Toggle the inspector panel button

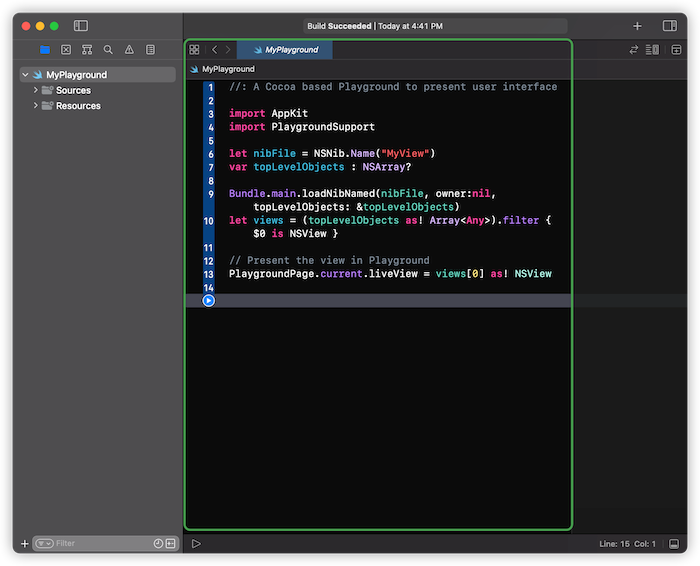coord(670,25)
